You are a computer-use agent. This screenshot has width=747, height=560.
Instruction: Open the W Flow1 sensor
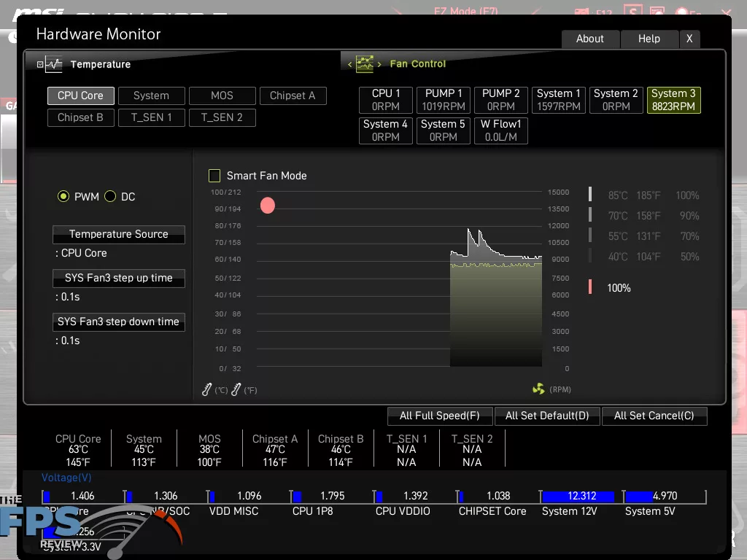point(501,131)
